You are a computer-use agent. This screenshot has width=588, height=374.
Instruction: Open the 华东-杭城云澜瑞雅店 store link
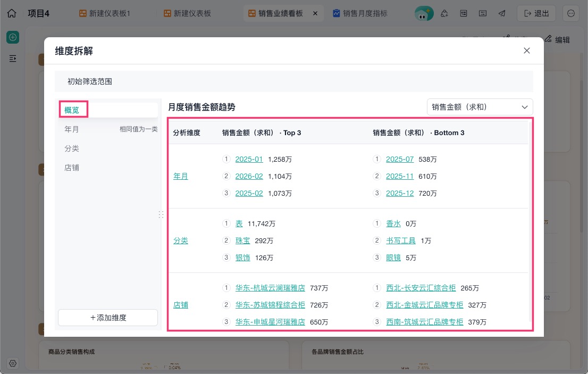270,288
